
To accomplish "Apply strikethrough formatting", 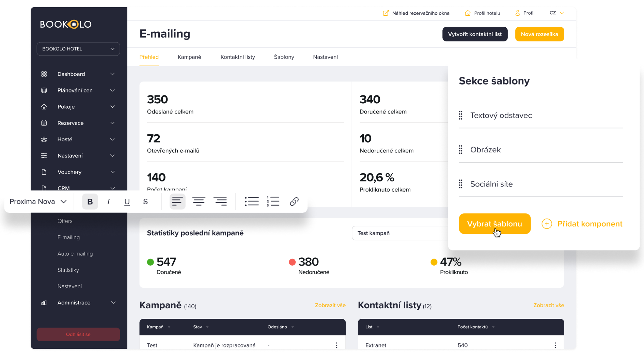I will click(x=145, y=201).
